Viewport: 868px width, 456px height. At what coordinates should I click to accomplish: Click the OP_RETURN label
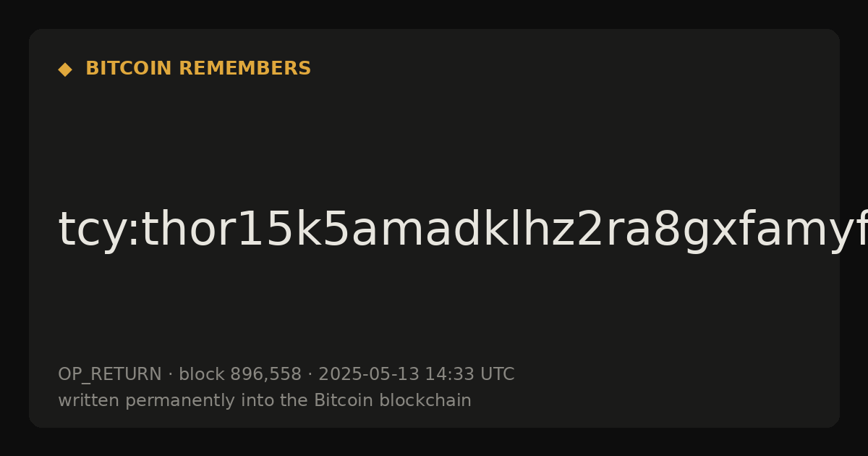pos(110,375)
